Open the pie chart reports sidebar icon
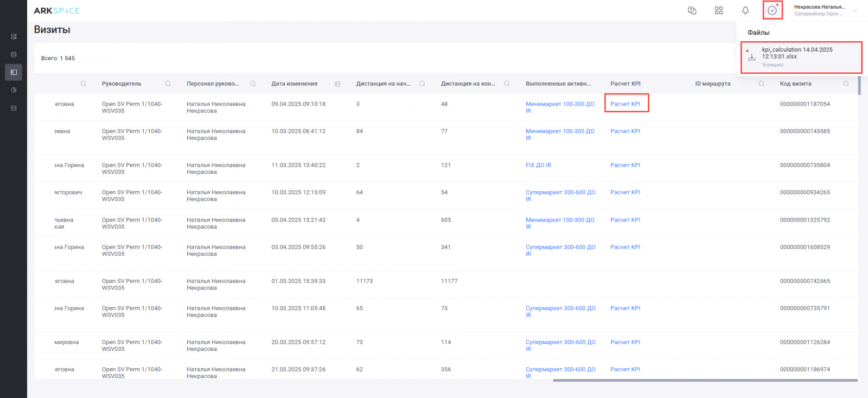Screen dimensions: 868x398 [14, 90]
